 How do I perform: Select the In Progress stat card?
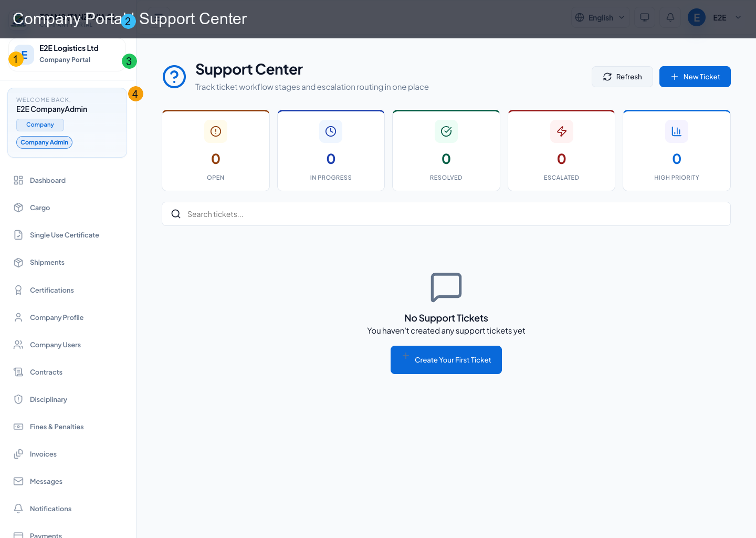pyautogui.click(x=331, y=150)
